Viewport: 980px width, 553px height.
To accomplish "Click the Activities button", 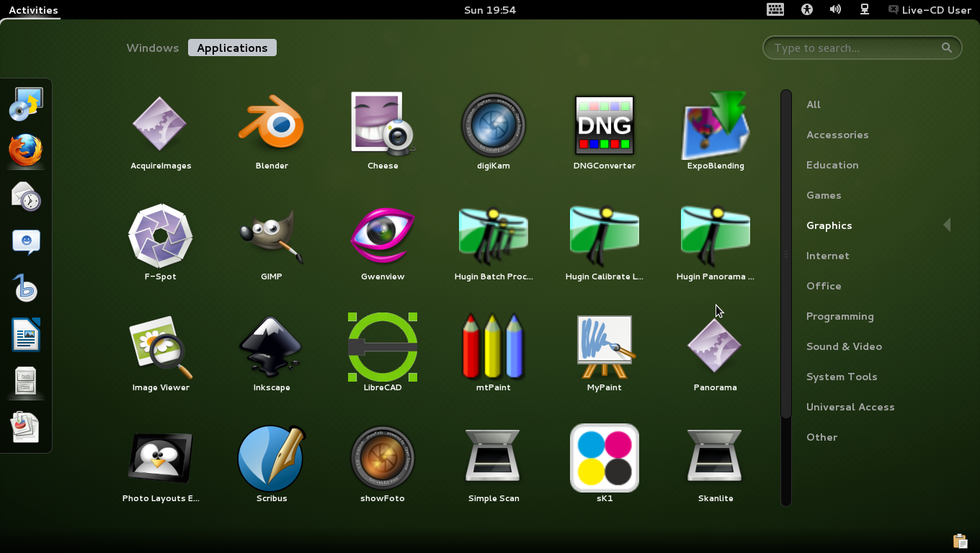I will 33,10.
